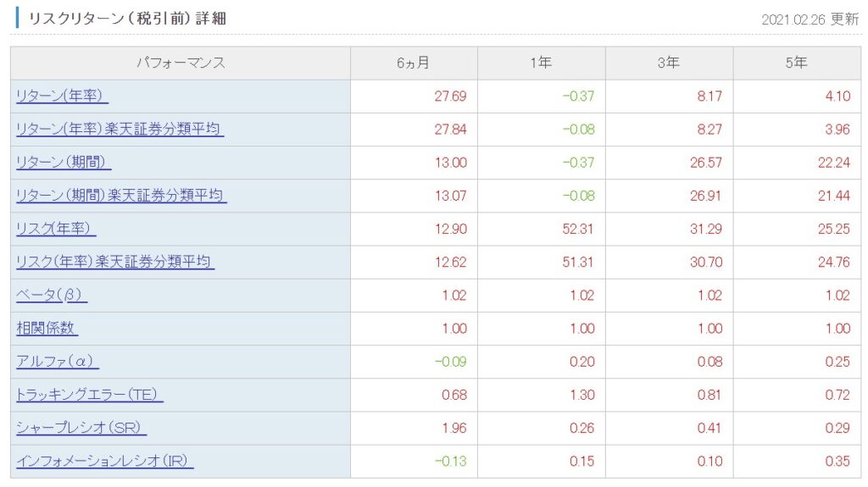868x487 pixels.
Task: Open the シャープレシオ(SR) link
Action: click(81, 428)
